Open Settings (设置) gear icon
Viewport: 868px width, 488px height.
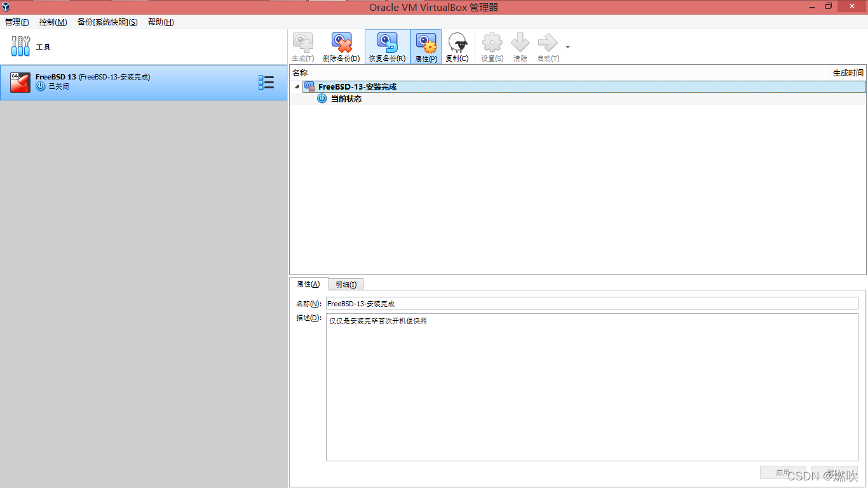click(x=492, y=43)
